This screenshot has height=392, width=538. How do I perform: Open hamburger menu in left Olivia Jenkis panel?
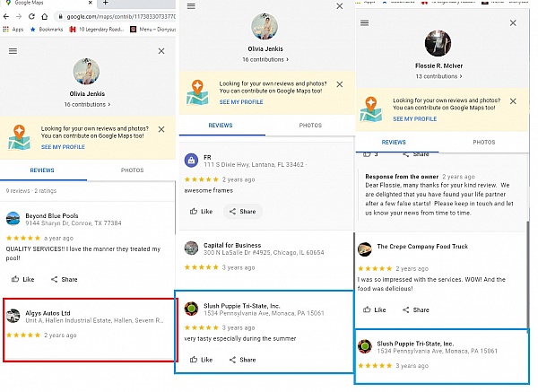(13, 51)
